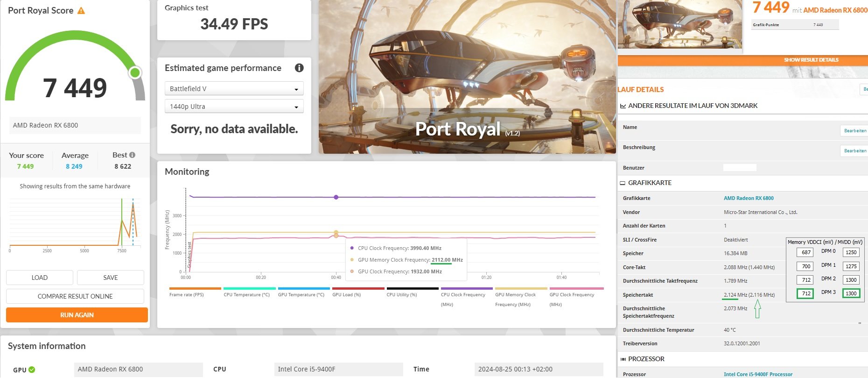Click the Durchschnittliche Temperatur value 40 °C
Image resolution: width=868 pixels, height=378 pixels.
click(x=730, y=330)
